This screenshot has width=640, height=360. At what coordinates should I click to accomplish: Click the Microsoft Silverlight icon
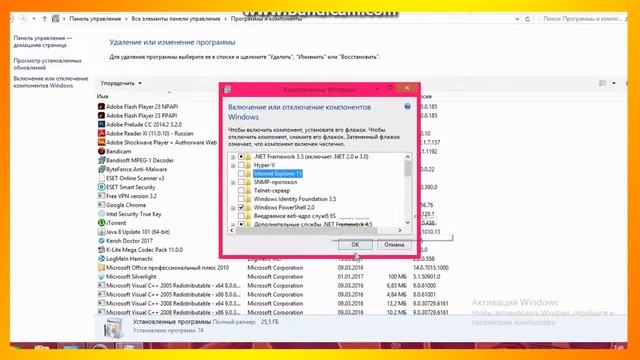(101, 277)
